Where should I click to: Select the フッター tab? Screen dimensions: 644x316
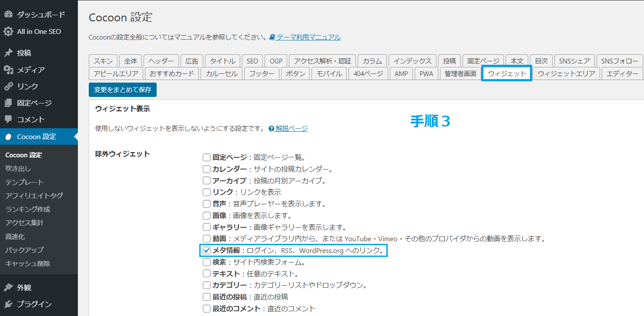(x=262, y=73)
